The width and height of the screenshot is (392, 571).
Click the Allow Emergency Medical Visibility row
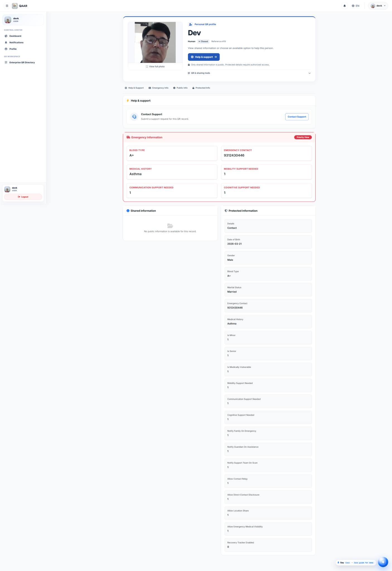pyautogui.click(x=268, y=529)
